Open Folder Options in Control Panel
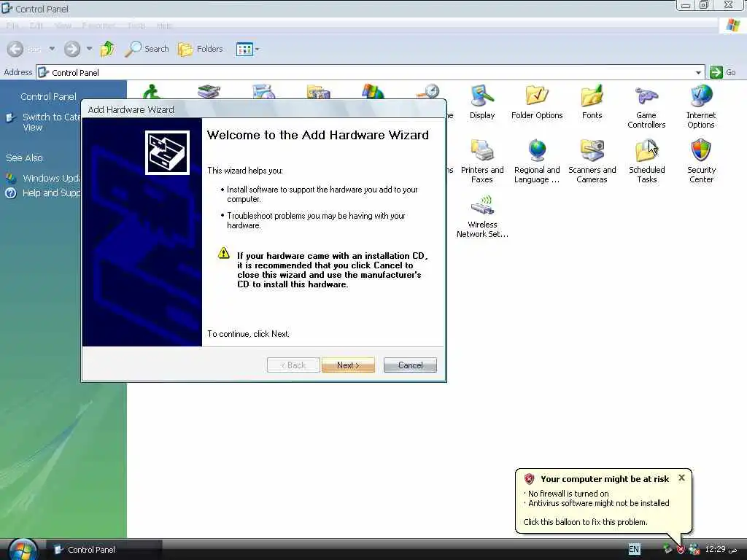The image size is (747, 560). (x=537, y=102)
